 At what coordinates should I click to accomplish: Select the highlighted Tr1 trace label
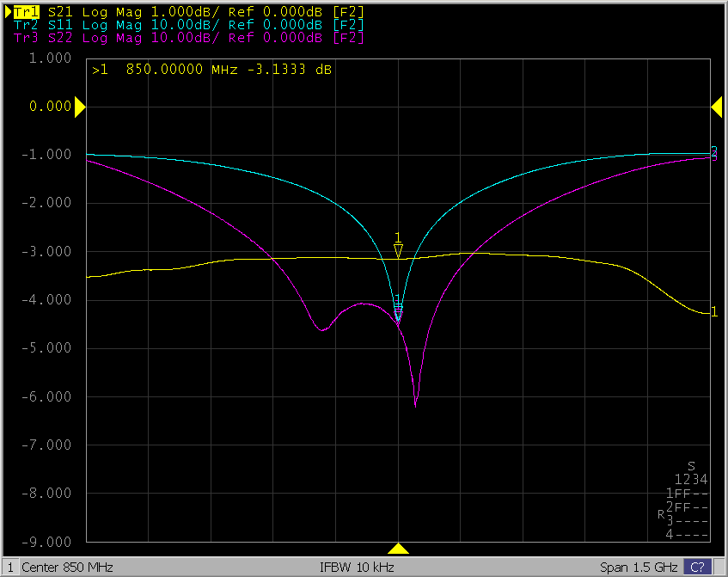click(25, 11)
